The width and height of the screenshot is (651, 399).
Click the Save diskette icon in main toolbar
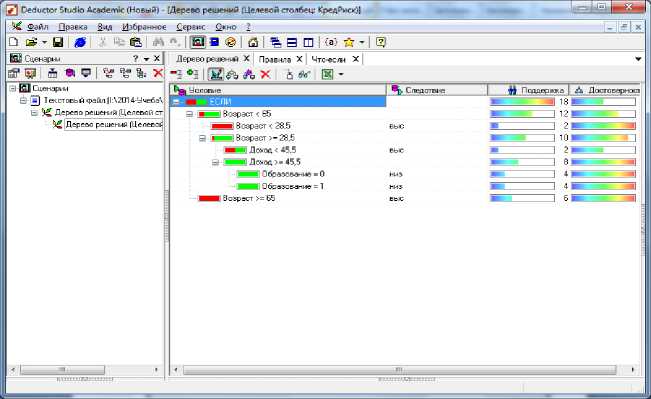(58, 42)
